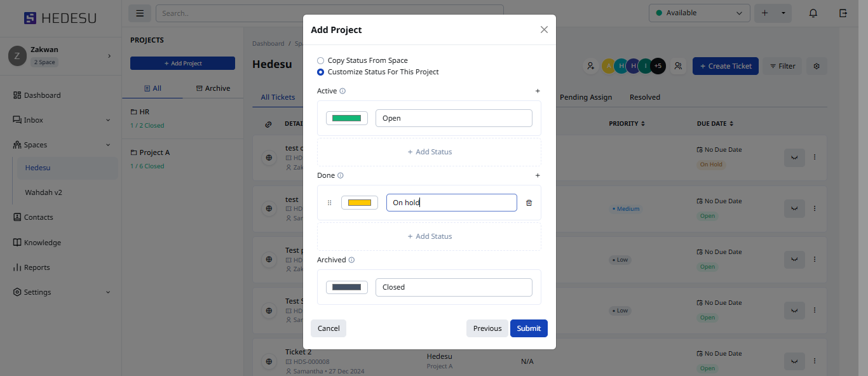Click the plus icon beside Done section

tap(538, 175)
